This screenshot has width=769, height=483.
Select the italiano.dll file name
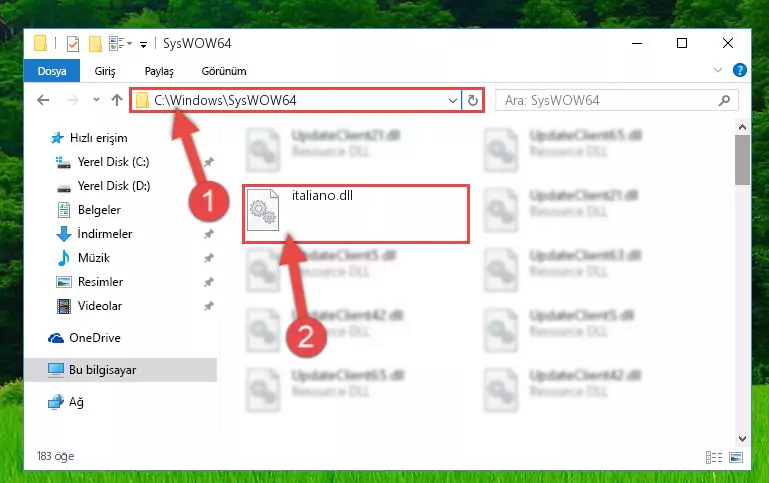(322, 196)
